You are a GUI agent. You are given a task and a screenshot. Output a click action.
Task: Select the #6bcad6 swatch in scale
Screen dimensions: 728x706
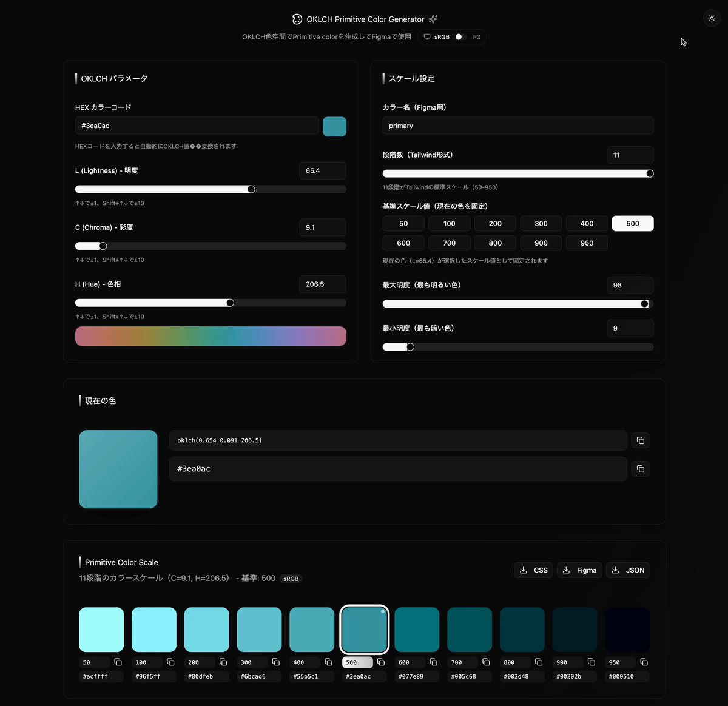point(259,630)
